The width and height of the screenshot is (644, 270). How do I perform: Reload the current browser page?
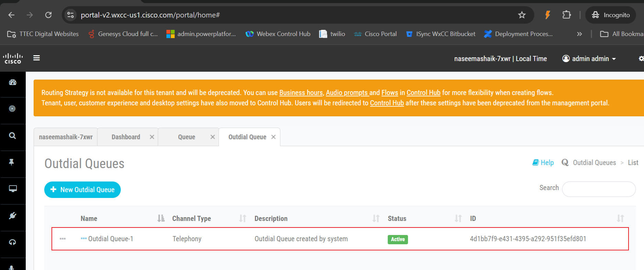coord(48,15)
